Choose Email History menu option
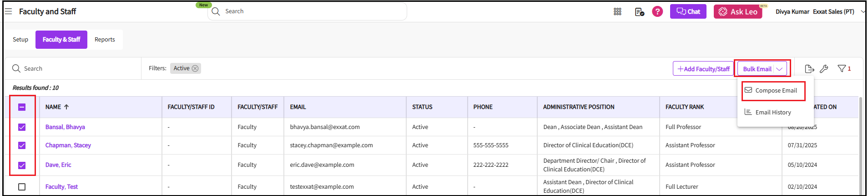This screenshot has width=868, height=196. 773,113
